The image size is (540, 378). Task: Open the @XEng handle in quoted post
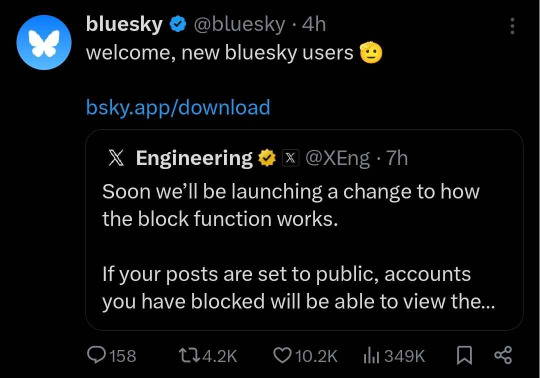[338, 158]
